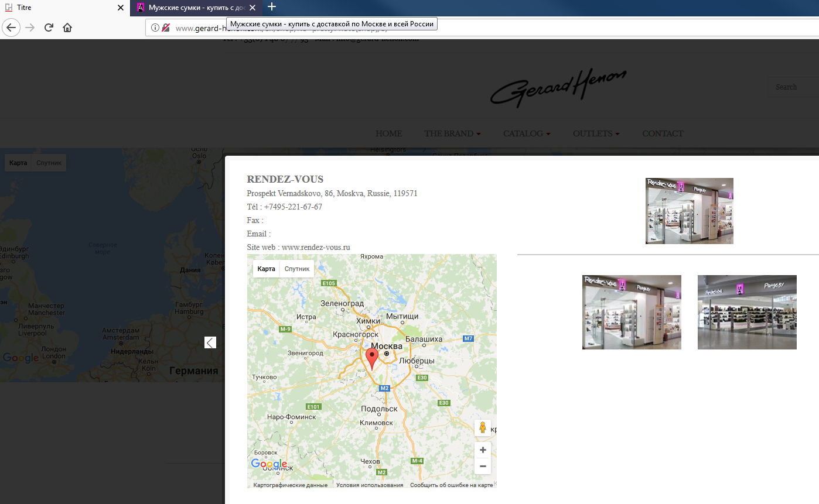This screenshot has width=819, height=504.
Task: Click the insecure connection lock icon
Action: 166,28
